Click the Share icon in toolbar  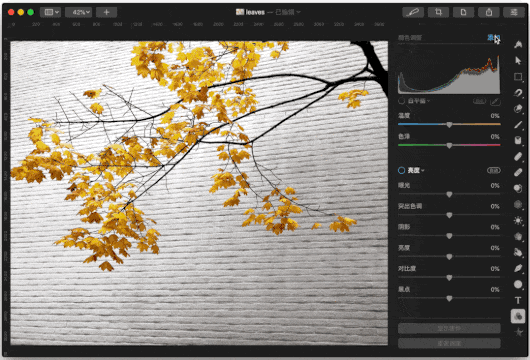pyautogui.click(x=489, y=12)
